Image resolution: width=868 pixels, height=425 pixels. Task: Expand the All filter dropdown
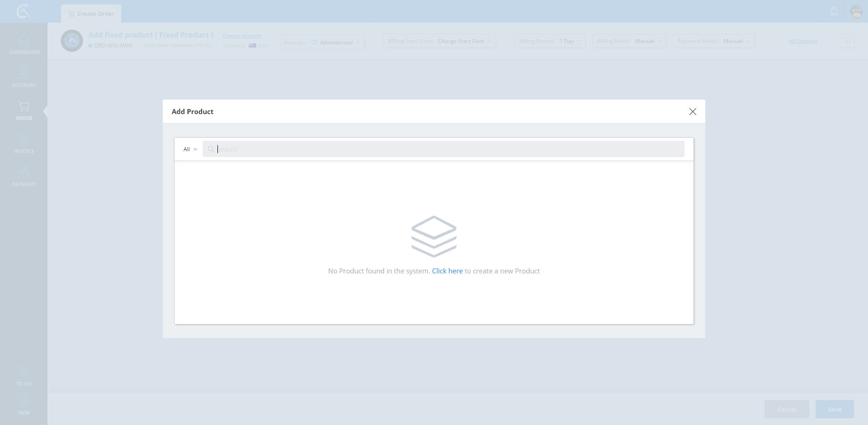(x=190, y=149)
